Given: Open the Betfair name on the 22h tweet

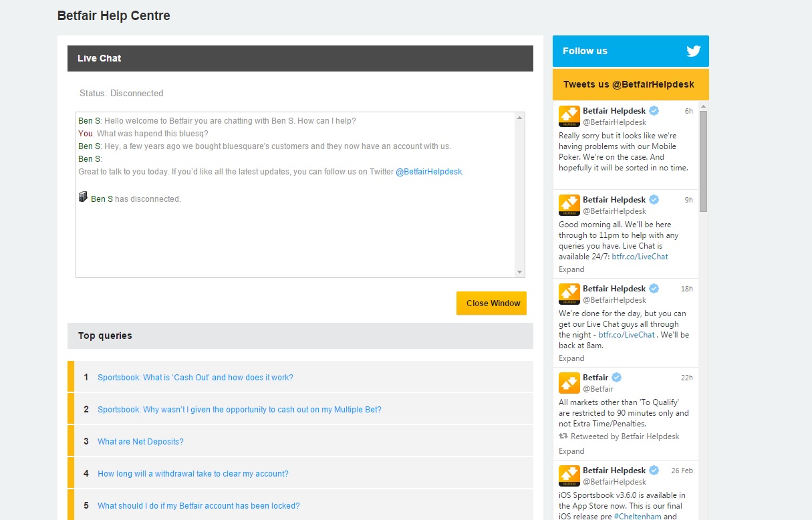Looking at the screenshot, I should (x=595, y=378).
